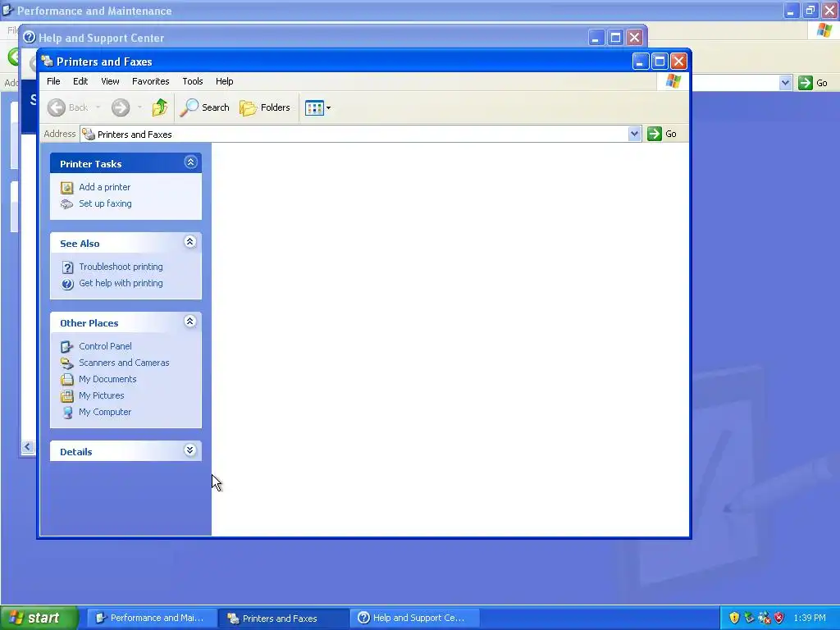Click the Scanners and Cameras icon

(67, 363)
